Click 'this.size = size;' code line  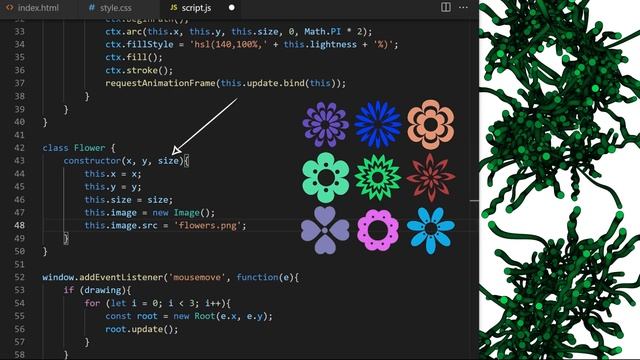[129, 200]
